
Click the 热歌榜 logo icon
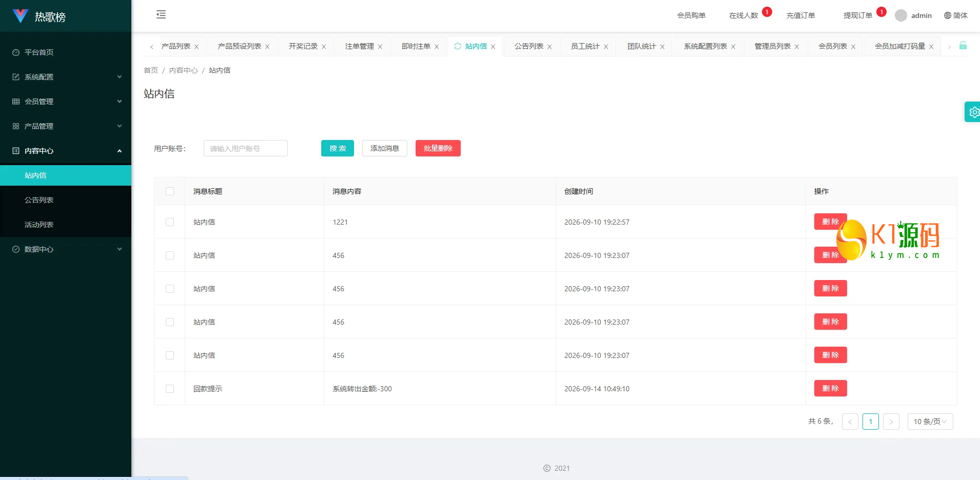(x=20, y=16)
